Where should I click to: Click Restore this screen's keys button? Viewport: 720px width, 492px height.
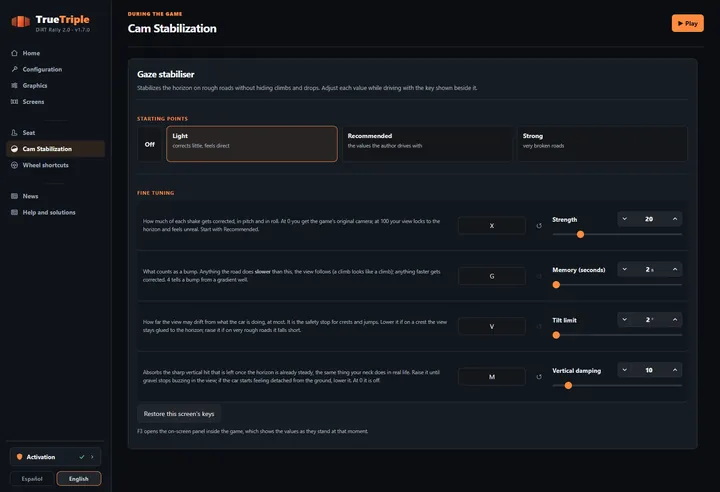(179, 414)
